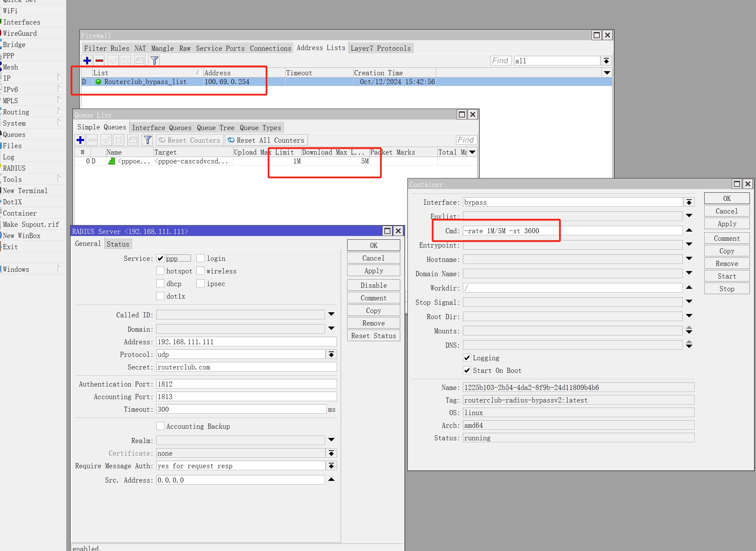Viewport: 756px width, 551px height.
Task: Expand the Domain field in RADIUS Server
Action: tap(332, 328)
